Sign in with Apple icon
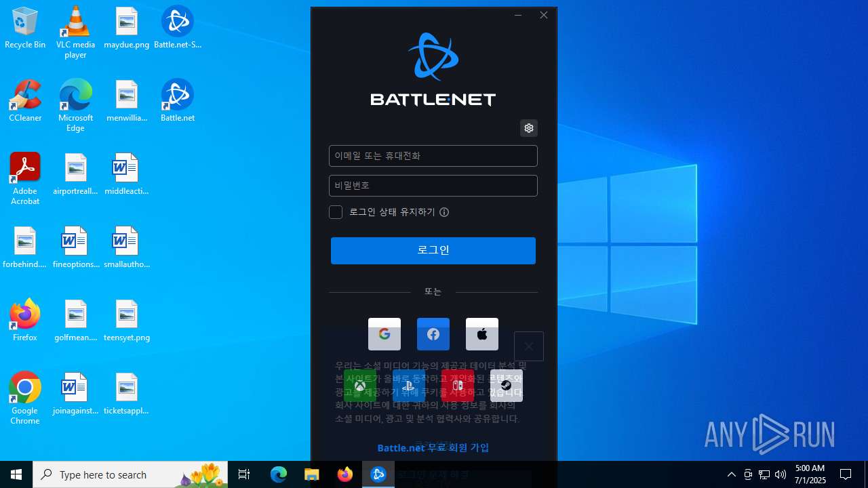 482,334
